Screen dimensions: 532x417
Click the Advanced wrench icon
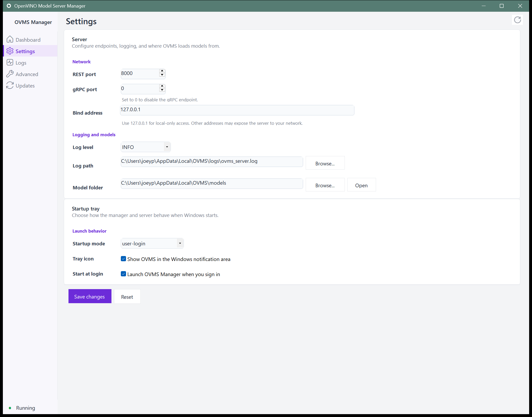[10, 74]
